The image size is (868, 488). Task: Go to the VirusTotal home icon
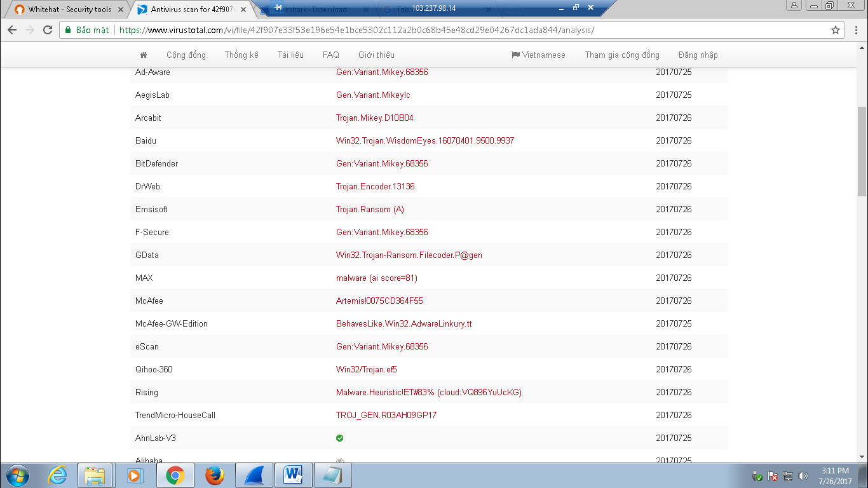tap(144, 55)
